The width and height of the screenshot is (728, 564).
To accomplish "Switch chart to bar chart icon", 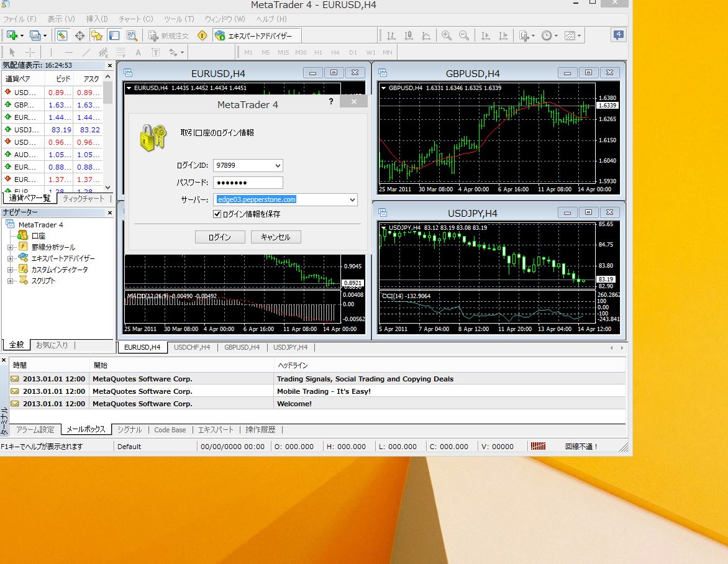I will [x=391, y=36].
